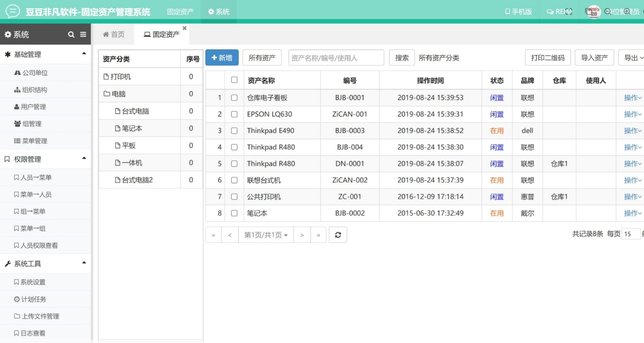The image size is (644, 343).
Task: Toggle the sidebar hamburger menu icon
Action: (83, 35)
